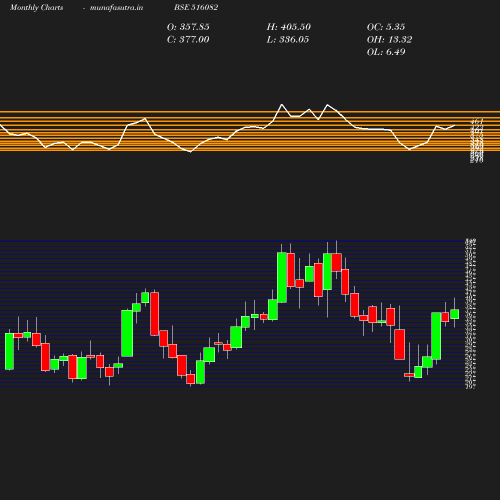Click the 'OH: 13.32' percentage value
500x500 pixels.
coord(390,39)
